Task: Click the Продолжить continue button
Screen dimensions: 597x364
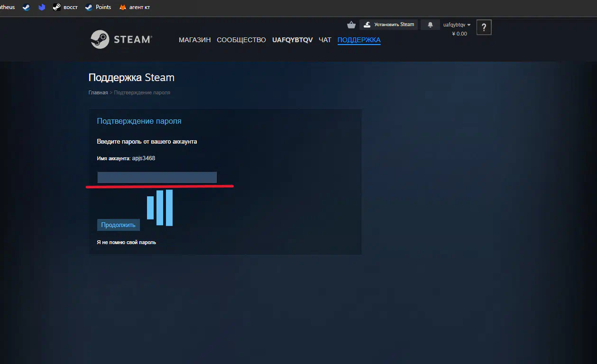Action: pyautogui.click(x=118, y=225)
